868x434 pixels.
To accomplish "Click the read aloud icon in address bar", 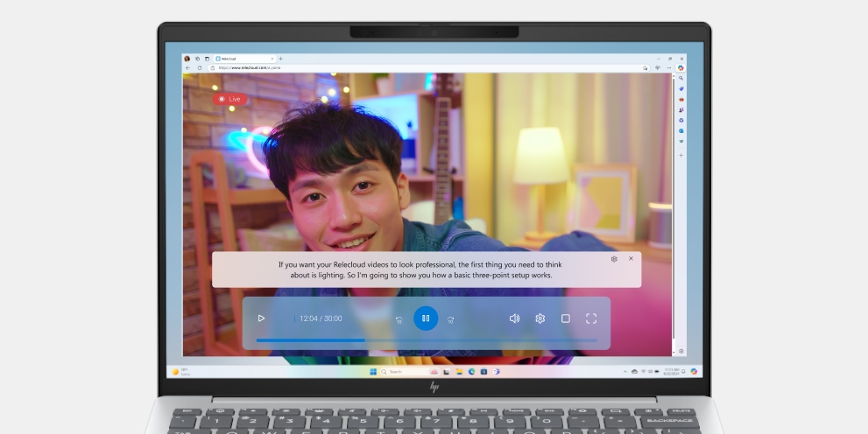I will 646,68.
